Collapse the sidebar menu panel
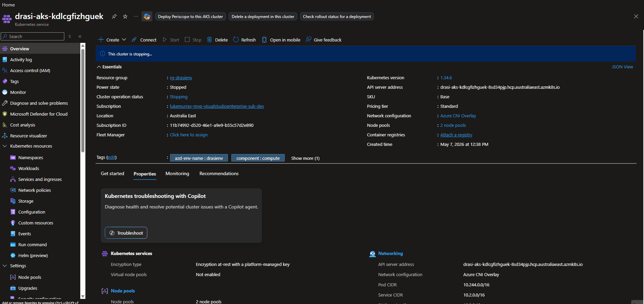Viewport: 644px width, 304px height. point(80,36)
